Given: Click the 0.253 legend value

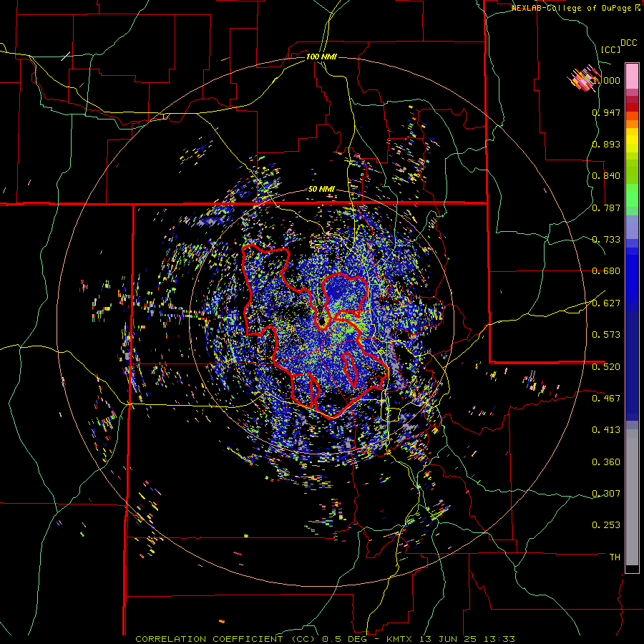Looking at the screenshot, I should [x=606, y=525].
